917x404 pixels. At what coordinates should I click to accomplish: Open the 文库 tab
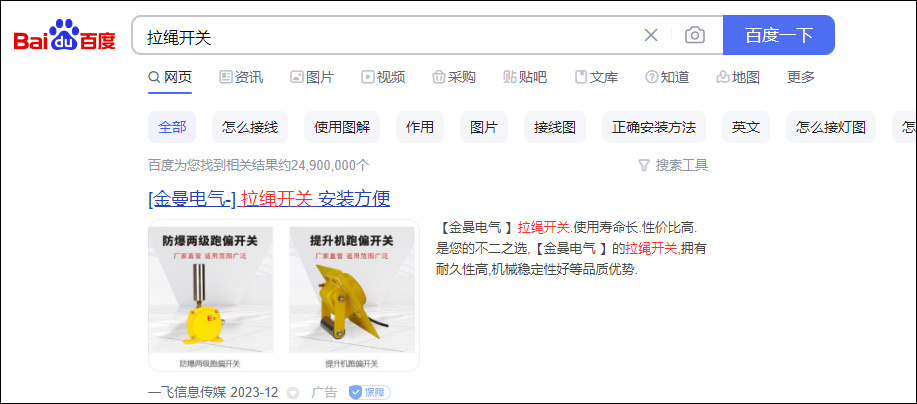596,77
